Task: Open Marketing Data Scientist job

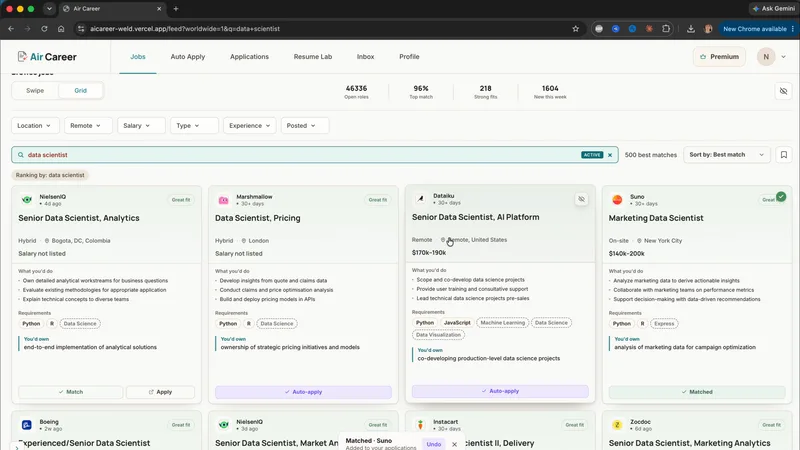Action: pos(656,218)
